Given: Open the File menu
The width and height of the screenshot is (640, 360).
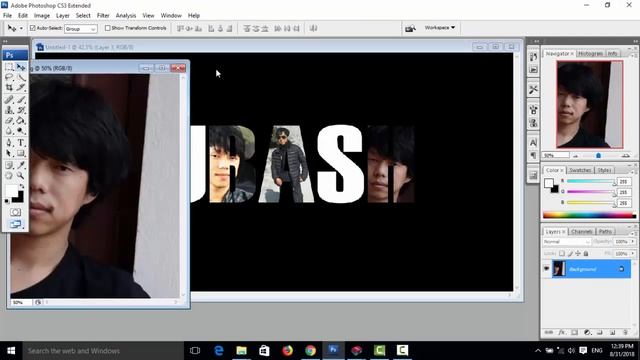Looking at the screenshot, I should pos(7,16).
